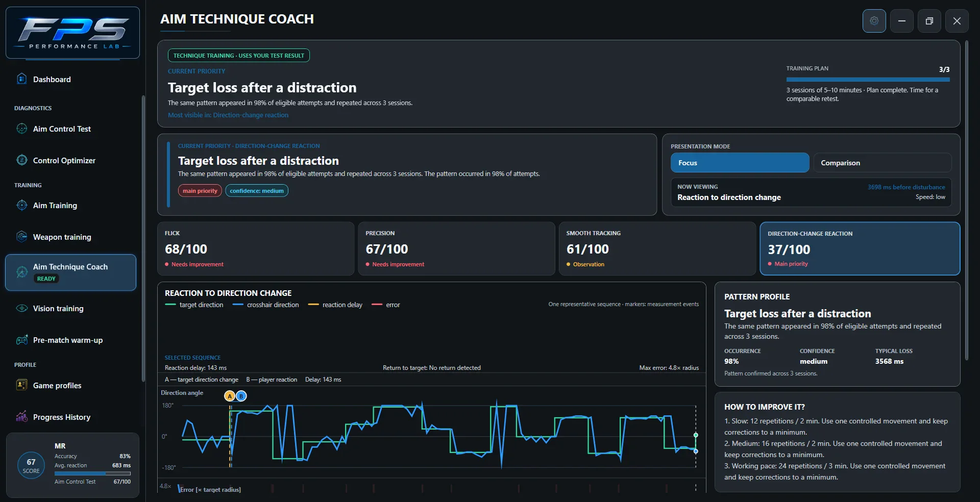This screenshot has height=502, width=980.
Task: Select the Flick 68/100 score card
Action: coord(256,248)
